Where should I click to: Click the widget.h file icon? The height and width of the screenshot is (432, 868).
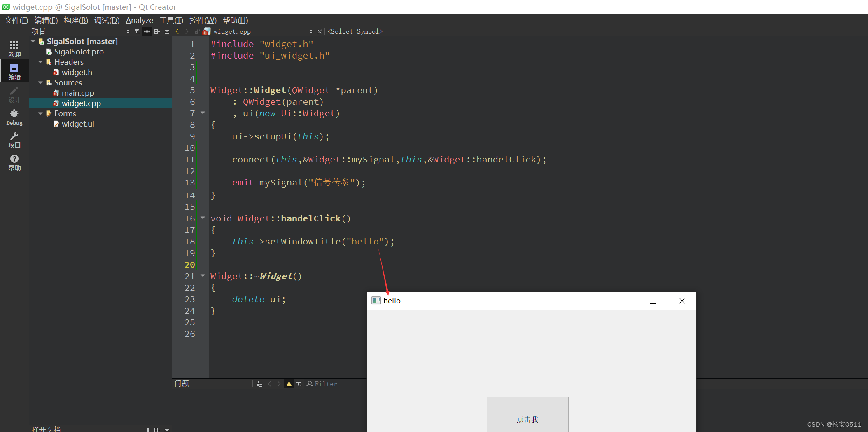tap(56, 72)
